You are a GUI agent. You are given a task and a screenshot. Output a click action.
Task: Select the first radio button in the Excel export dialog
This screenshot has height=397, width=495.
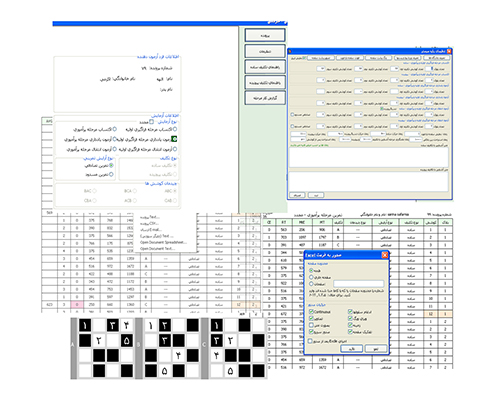[x=311, y=270]
